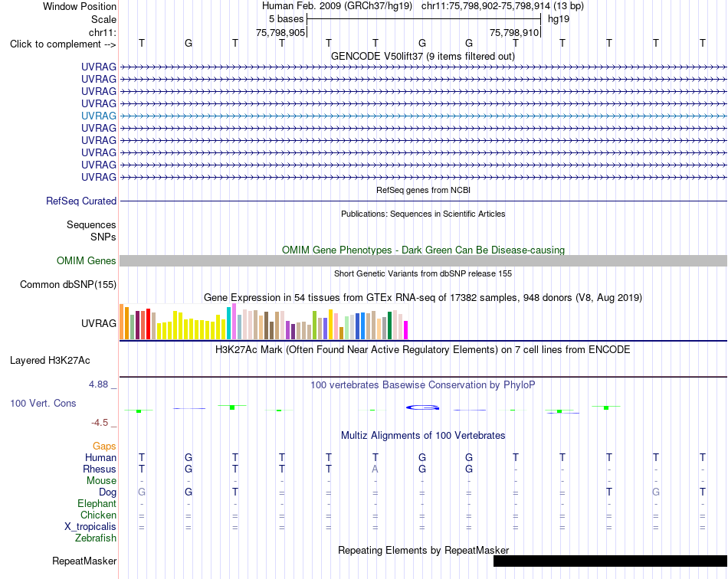Click the black RepeatMasker repeat block

(x=610, y=561)
